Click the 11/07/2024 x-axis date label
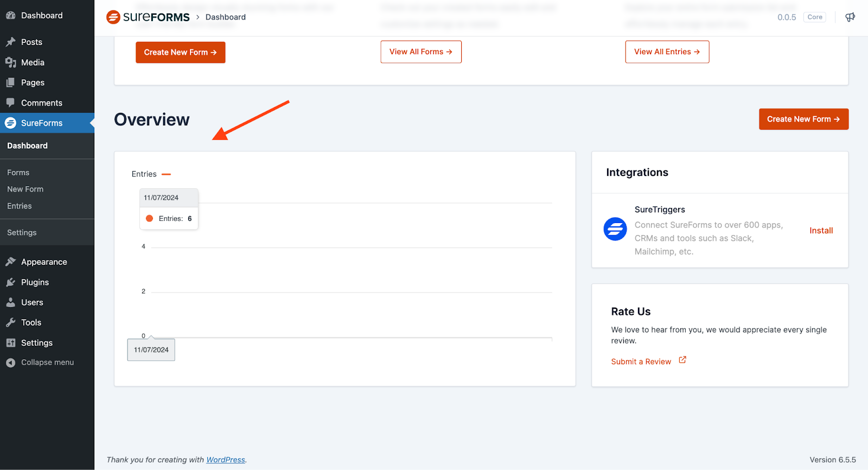 (x=151, y=350)
